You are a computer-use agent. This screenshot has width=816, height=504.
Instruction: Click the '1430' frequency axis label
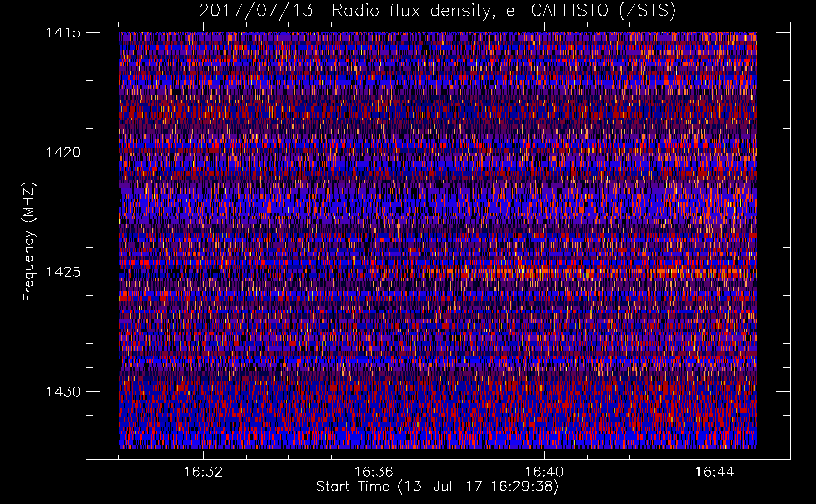[x=63, y=392]
